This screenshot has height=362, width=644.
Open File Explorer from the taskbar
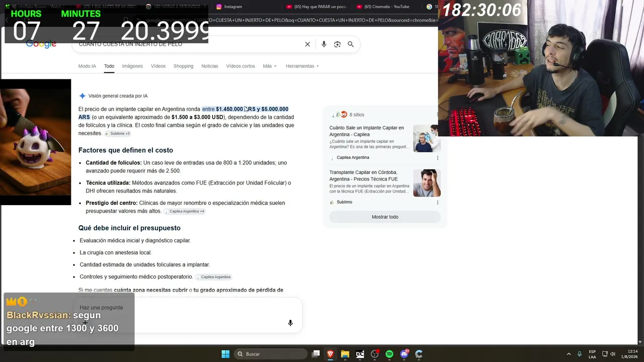(345, 354)
